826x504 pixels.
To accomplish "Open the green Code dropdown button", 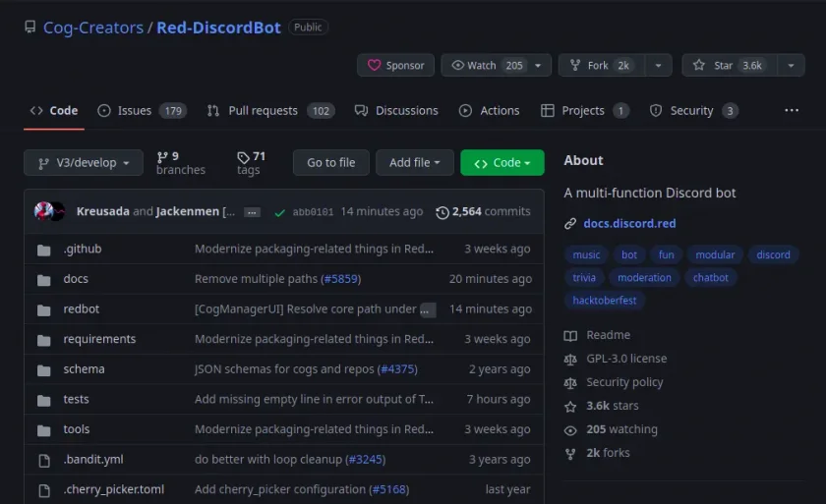I will (x=502, y=162).
